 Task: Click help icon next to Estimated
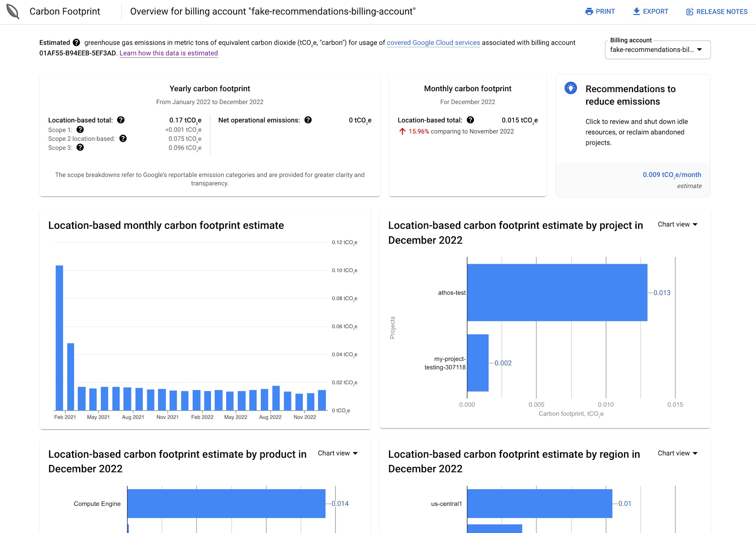point(76,42)
